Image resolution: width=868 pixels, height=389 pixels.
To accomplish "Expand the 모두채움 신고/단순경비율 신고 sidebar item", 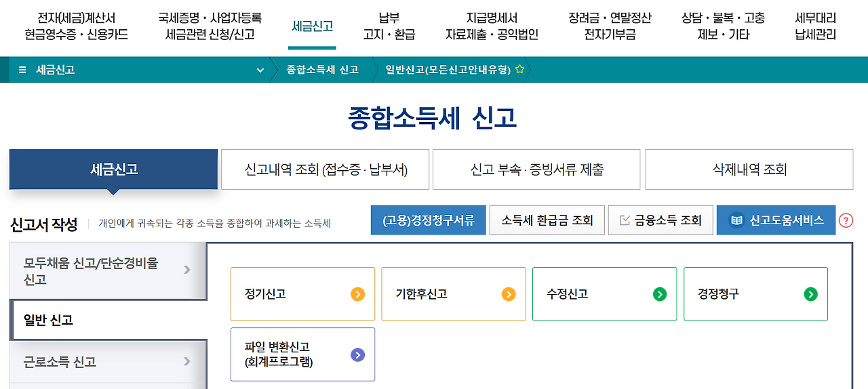I will [108, 271].
